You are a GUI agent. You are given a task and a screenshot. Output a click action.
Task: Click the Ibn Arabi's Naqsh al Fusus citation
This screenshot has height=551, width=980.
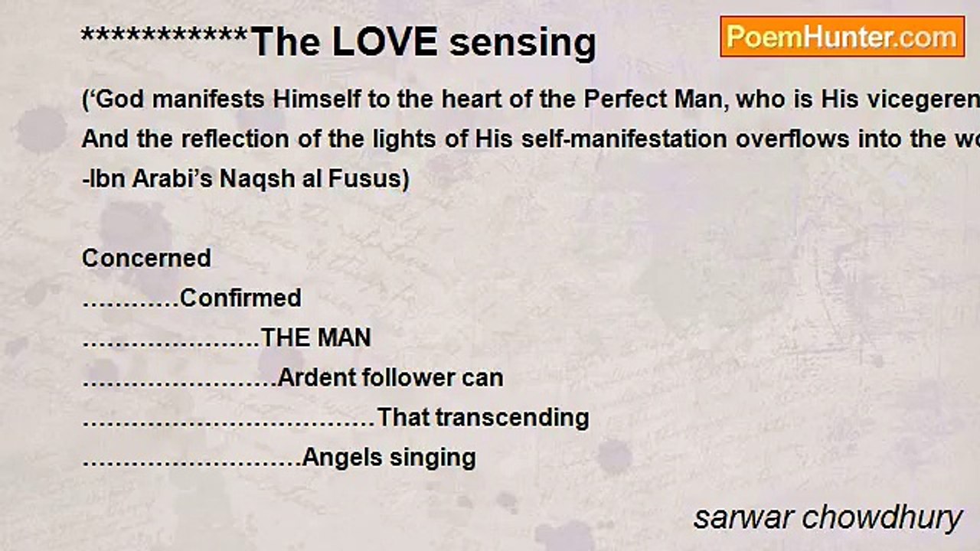coord(246,179)
